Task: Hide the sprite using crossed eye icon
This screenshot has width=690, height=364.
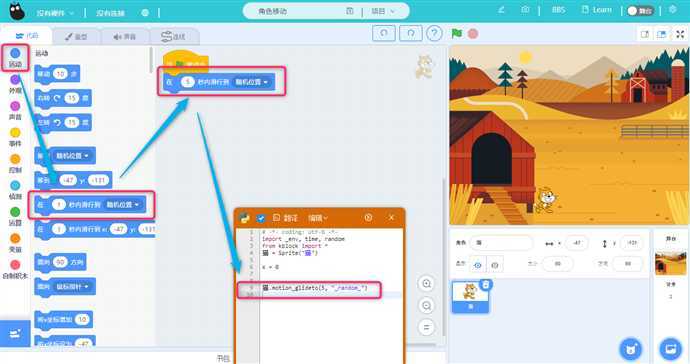Action: pyautogui.click(x=495, y=265)
